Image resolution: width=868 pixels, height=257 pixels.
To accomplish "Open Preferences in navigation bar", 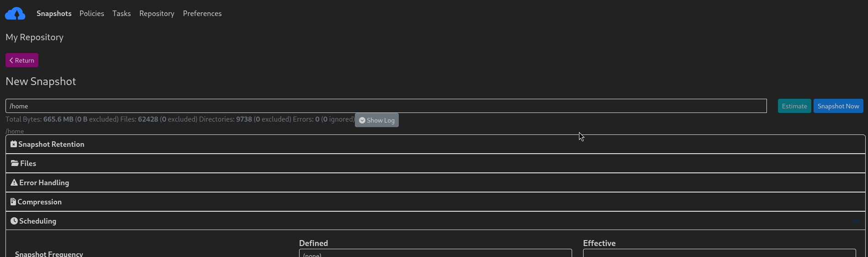I will 202,14.
